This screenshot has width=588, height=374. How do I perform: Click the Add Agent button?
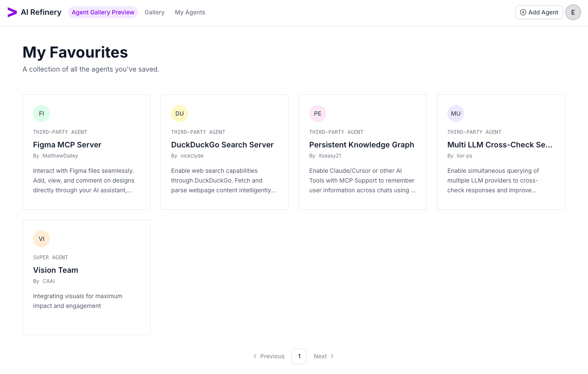pyautogui.click(x=539, y=12)
